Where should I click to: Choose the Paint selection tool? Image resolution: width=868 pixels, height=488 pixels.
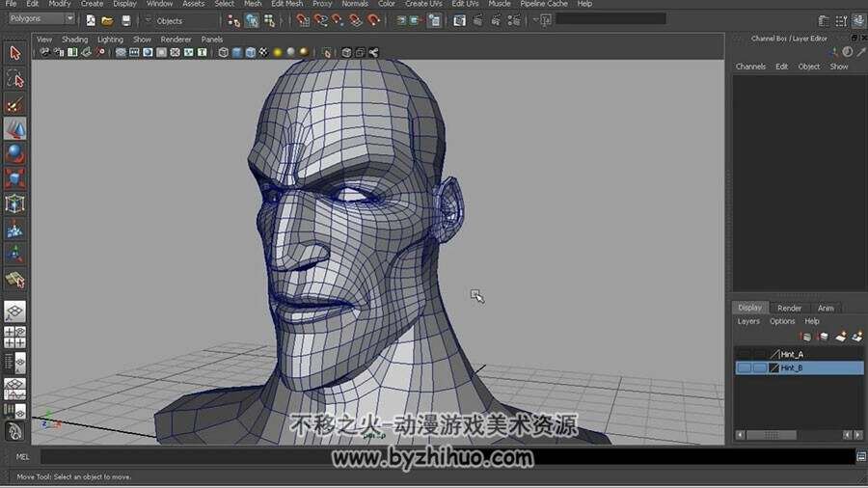click(14, 104)
